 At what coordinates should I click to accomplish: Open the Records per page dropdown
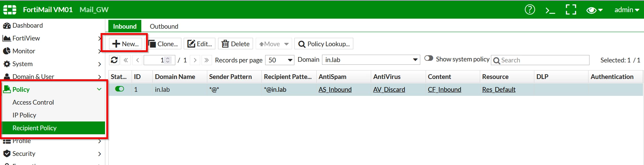click(x=280, y=60)
